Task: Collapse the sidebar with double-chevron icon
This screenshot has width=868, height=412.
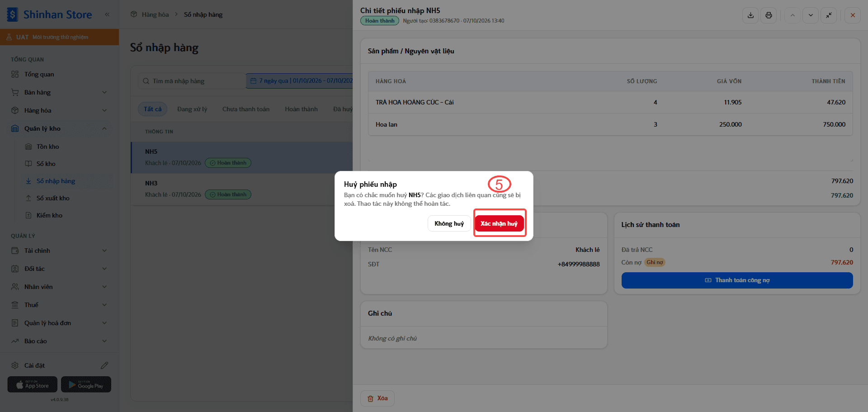Action: [x=107, y=14]
